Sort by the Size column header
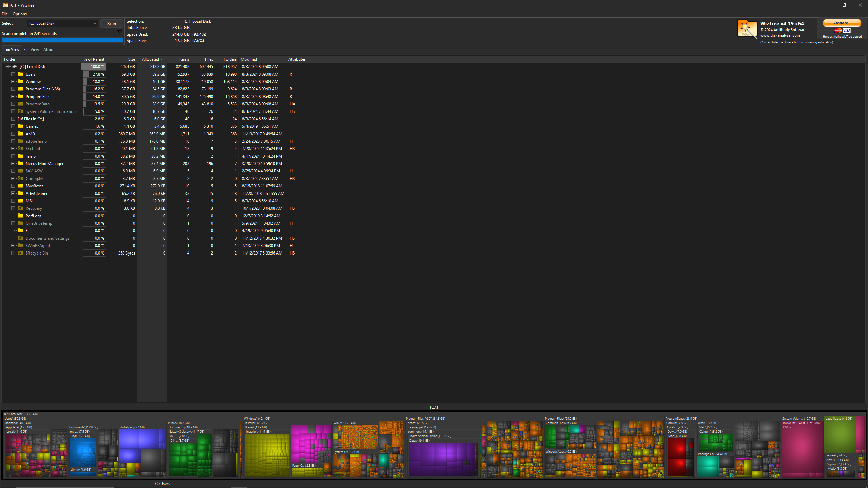Screen dimensions: 868x488 click(122, 59)
